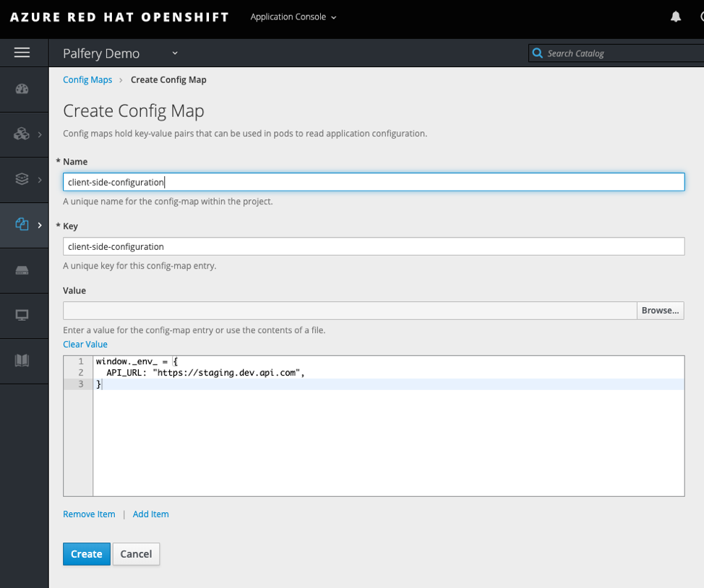Viewport: 704px width, 588px height.
Task: Click the Catalog book icon in sidebar
Action: click(x=22, y=360)
